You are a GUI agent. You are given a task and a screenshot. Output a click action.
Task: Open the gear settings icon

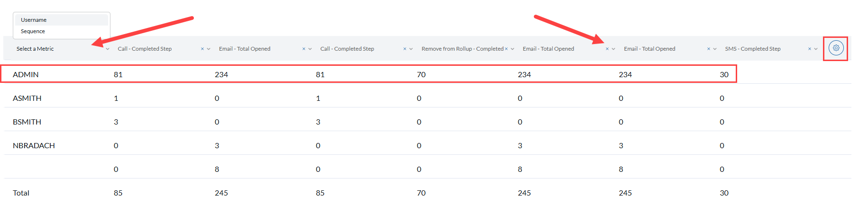coord(836,48)
